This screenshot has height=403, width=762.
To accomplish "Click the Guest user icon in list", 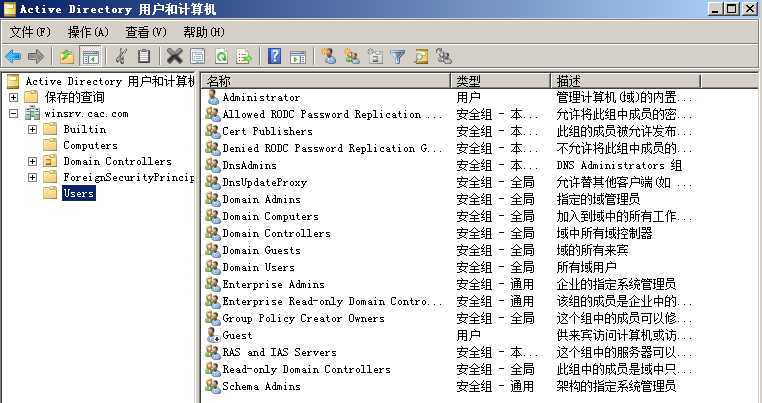I will [213, 335].
